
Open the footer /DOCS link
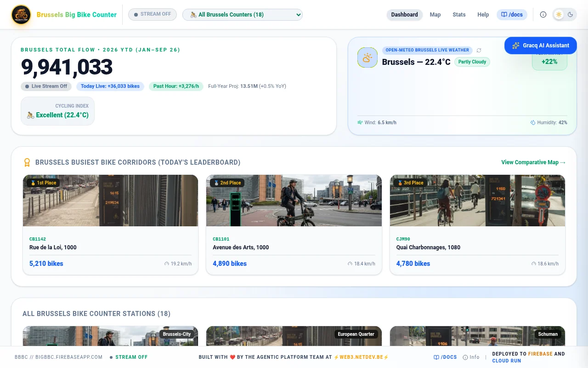click(446, 357)
